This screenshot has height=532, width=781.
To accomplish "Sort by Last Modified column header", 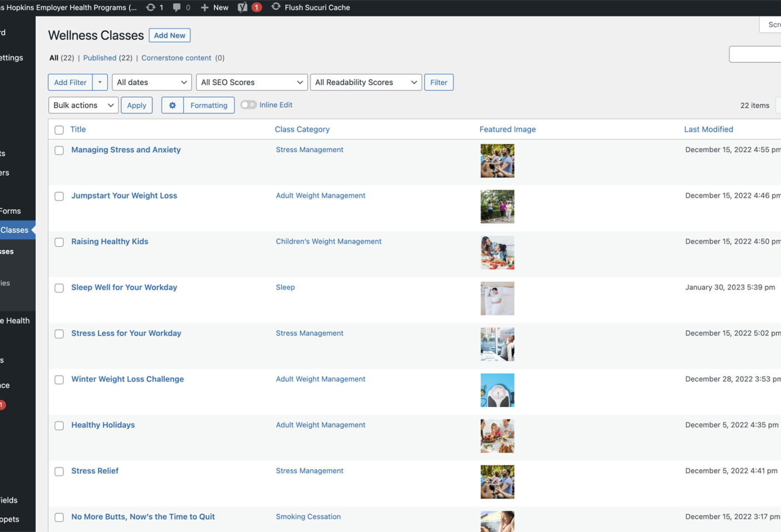I will (x=708, y=129).
